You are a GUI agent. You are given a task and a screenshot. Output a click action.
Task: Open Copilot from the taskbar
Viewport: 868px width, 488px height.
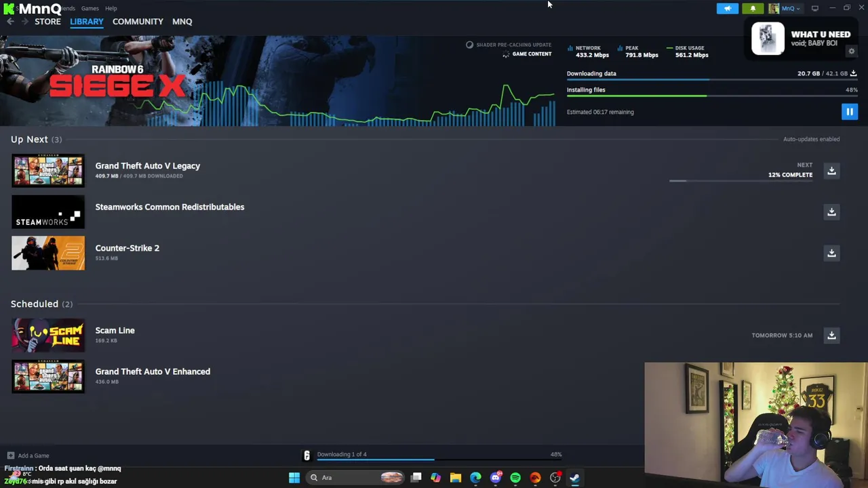pyautogui.click(x=435, y=478)
